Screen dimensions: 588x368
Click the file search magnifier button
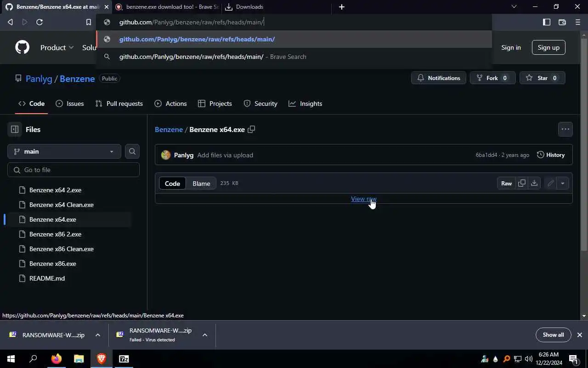[132, 151]
